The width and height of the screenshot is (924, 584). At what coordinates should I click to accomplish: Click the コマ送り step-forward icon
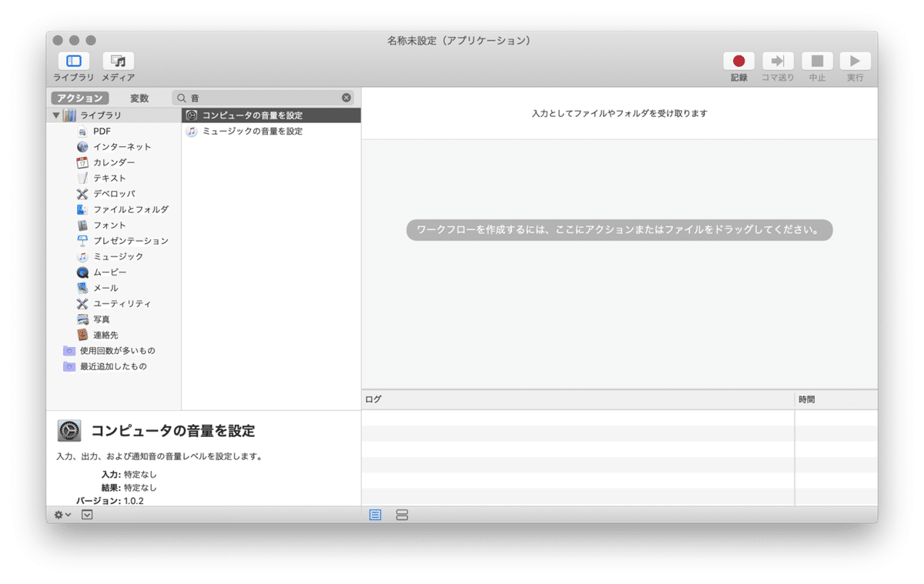[778, 62]
